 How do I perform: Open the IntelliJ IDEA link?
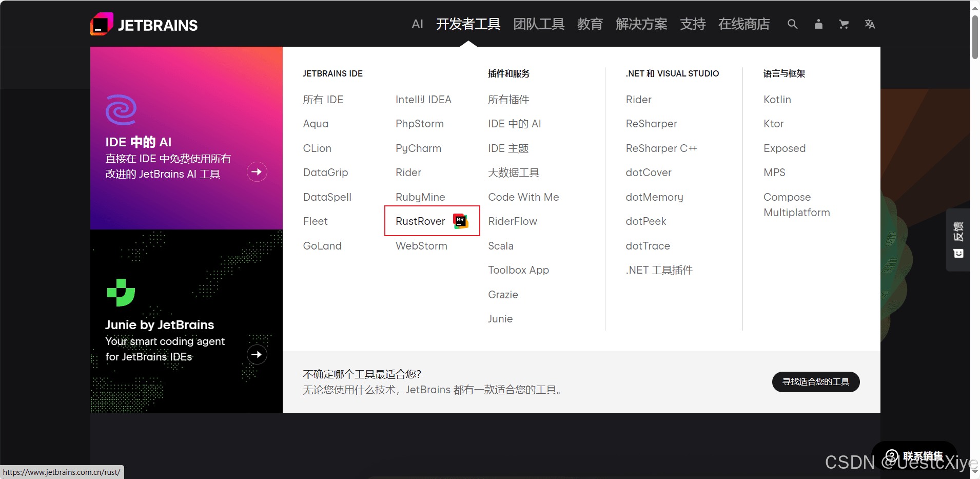(x=423, y=100)
